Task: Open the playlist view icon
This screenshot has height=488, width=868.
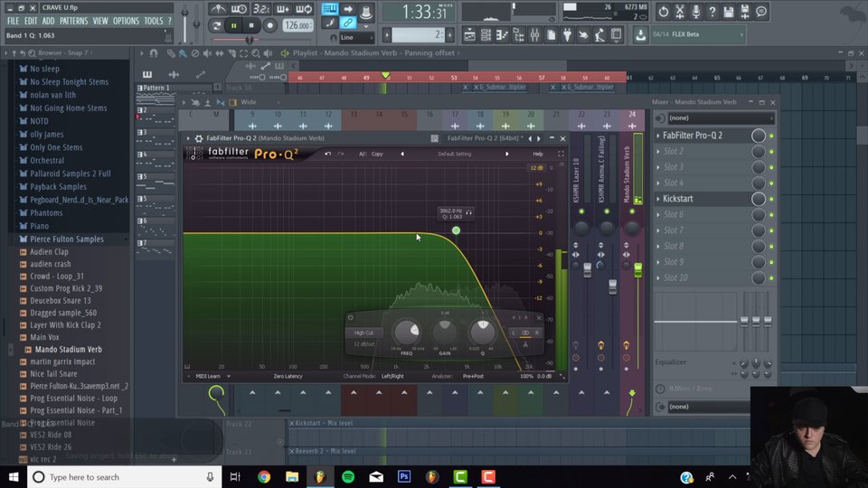Action: tap(469, 35)
